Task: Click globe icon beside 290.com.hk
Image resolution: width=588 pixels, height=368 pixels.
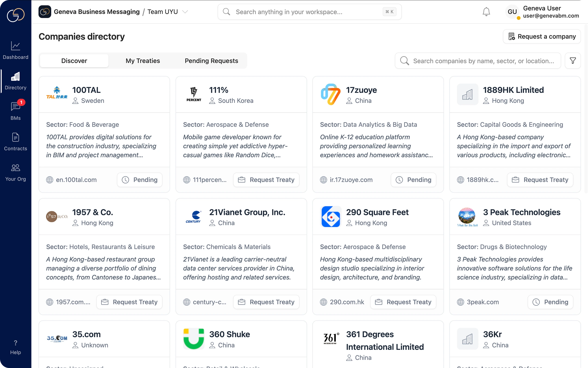Action: point(323,302)
